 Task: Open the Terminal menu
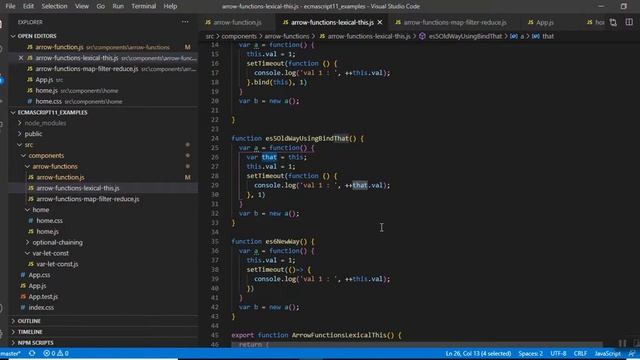coord(144,6)
